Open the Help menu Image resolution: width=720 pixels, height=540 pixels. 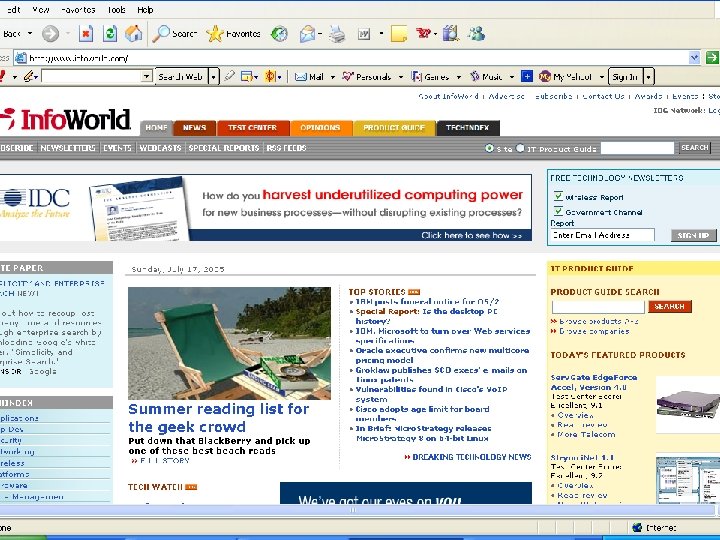click(x=145, y=10)
